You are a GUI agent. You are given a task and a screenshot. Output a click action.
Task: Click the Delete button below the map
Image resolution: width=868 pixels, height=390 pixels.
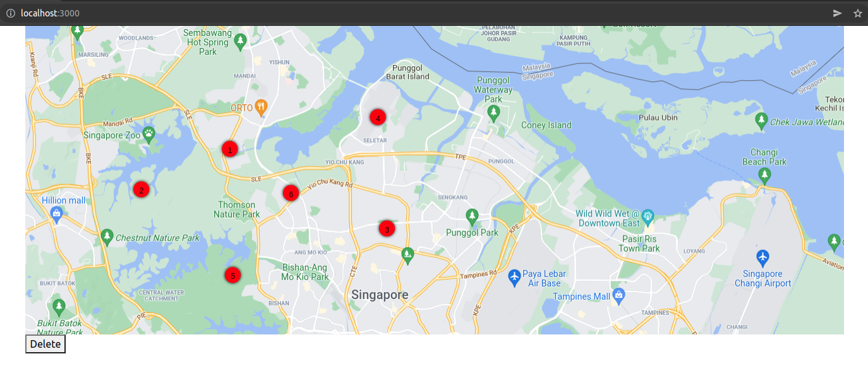click(x=45, y=344)
